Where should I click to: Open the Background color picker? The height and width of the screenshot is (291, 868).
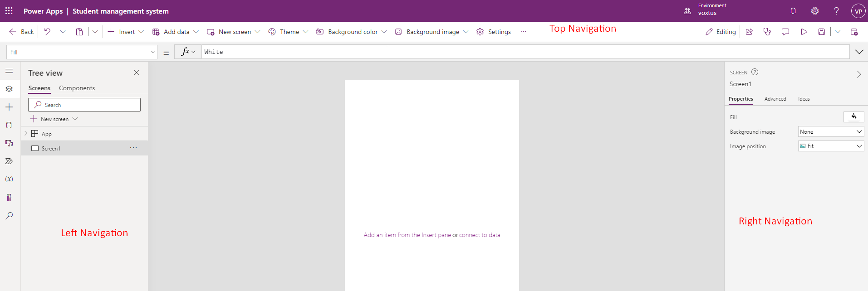(351, 32)
